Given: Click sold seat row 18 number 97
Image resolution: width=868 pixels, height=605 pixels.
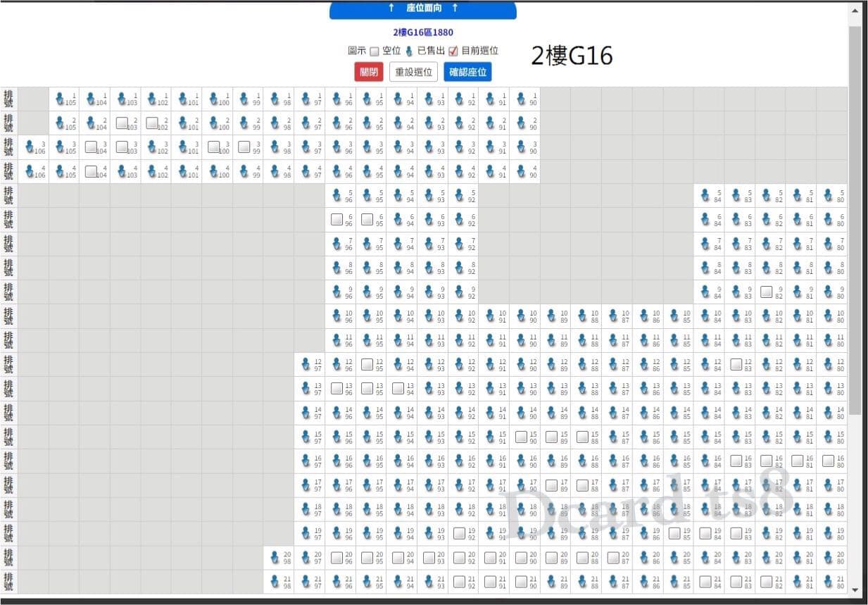Looking at the screenshot, I should click(x=306, y=509).
